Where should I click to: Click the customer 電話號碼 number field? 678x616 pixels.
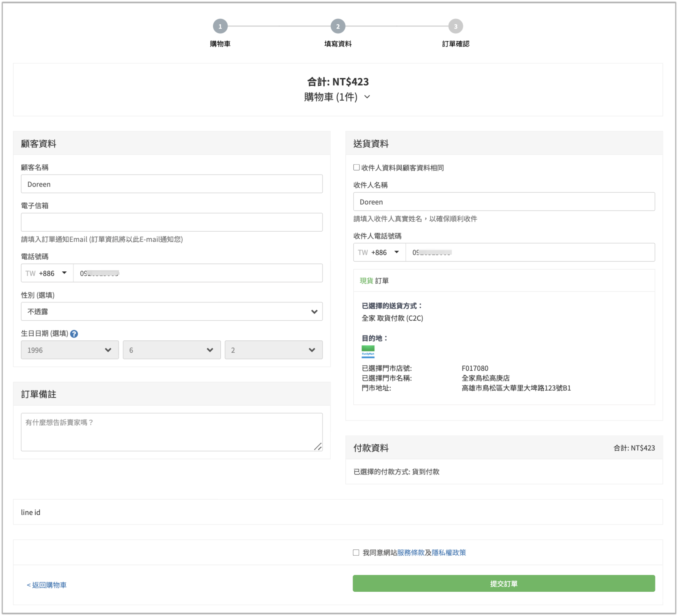pos(198,273)
